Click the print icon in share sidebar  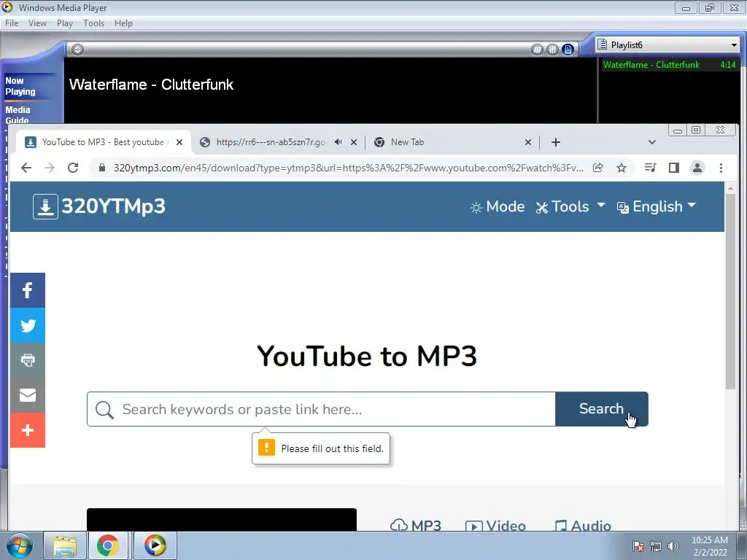28,360
